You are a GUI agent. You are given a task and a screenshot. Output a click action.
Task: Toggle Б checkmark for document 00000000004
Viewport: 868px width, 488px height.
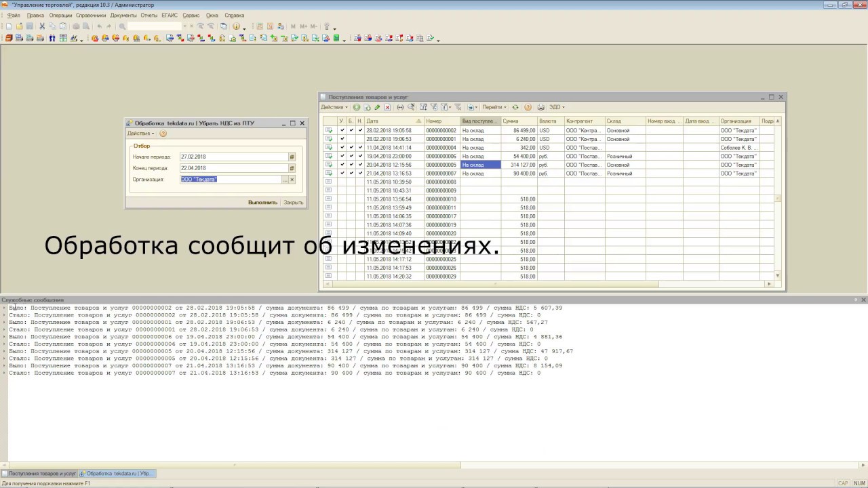point(351,148)
